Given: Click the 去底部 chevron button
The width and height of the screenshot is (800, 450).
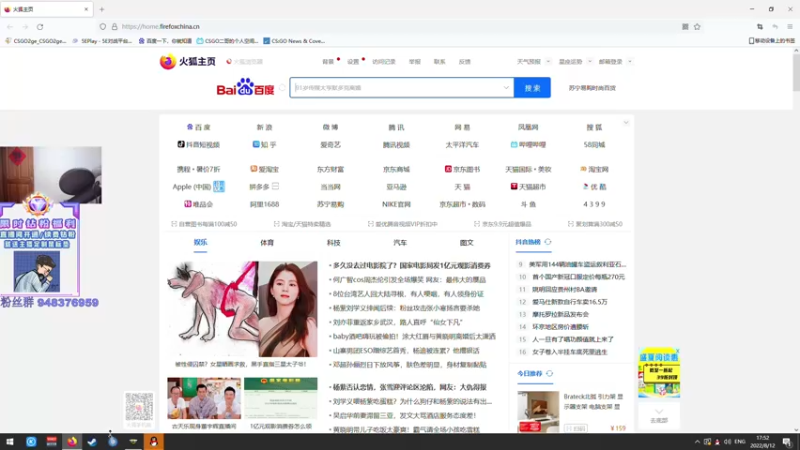Looking at the screenshot, I should click(659, 415).
